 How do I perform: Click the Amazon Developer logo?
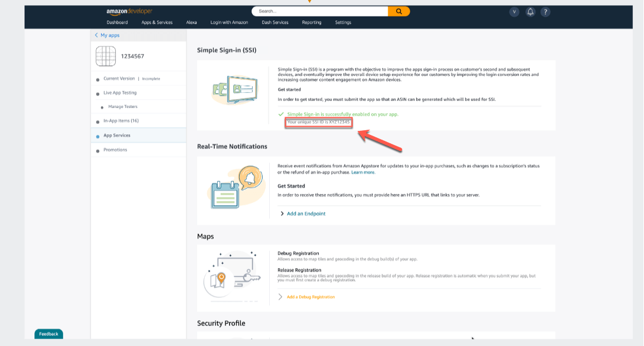point(129,11)
